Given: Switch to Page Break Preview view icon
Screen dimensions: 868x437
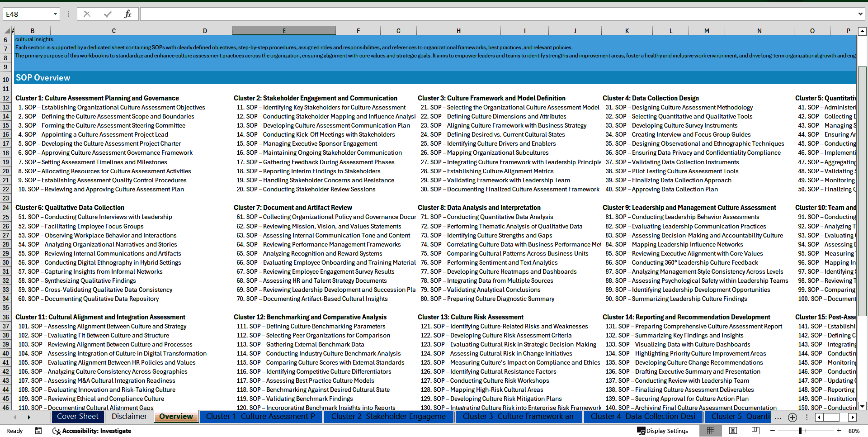Looking at the screenshot, I should click(755, 431).
